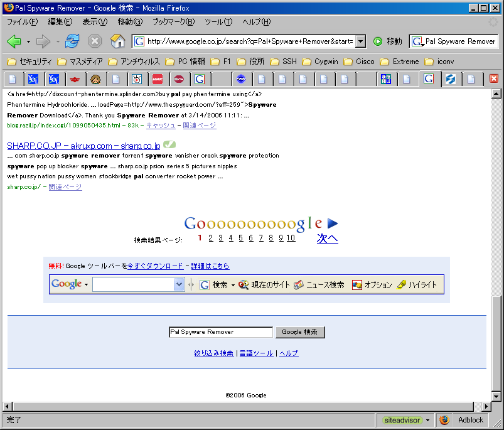Click the blue next-page arrow beside Google logo

(x=333, y=223)
